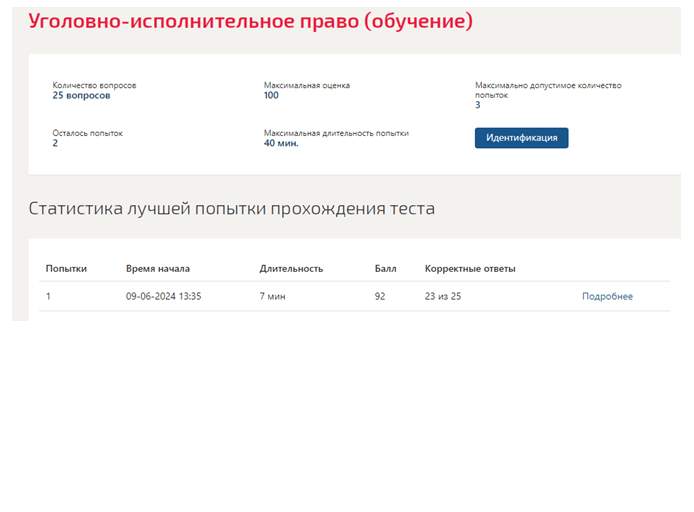
Task: Click the correct answers cell 23 из 25
Action: tap(443, 296)
